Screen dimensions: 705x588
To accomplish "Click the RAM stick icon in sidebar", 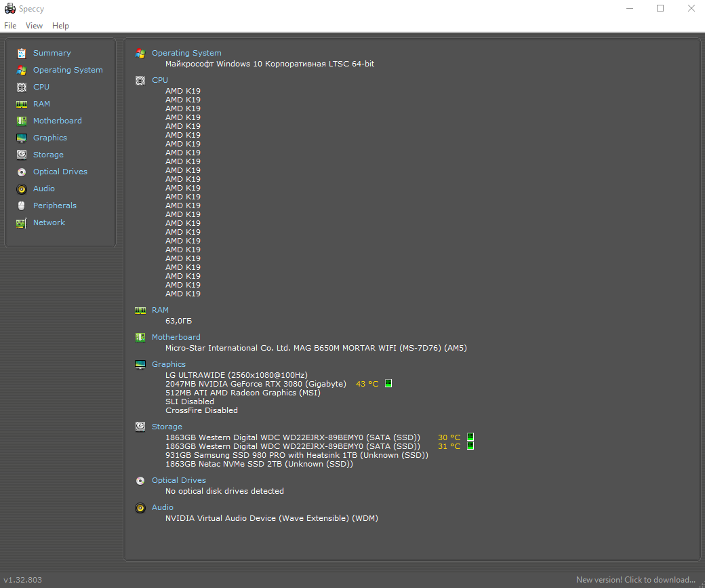I will [x=22, y=104].
